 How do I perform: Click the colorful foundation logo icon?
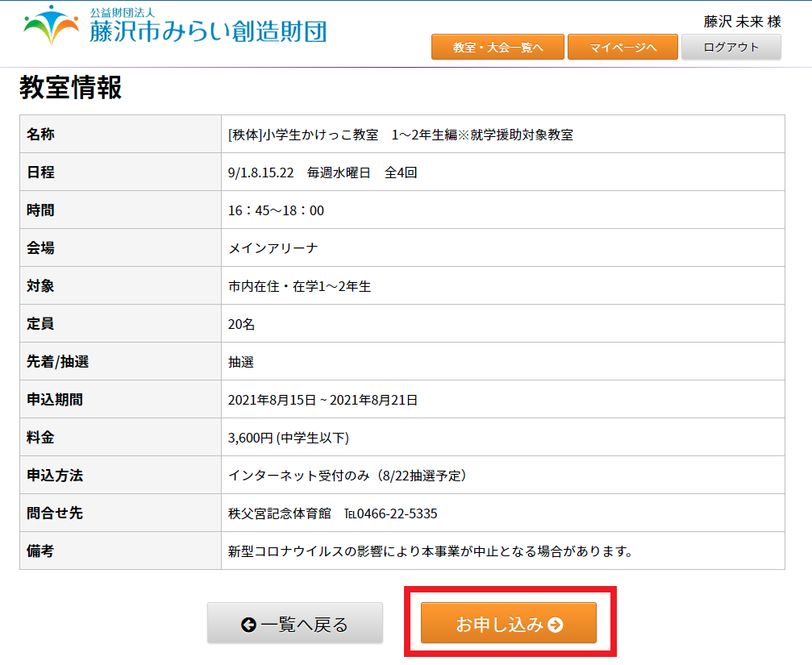[x=52, y=26]
